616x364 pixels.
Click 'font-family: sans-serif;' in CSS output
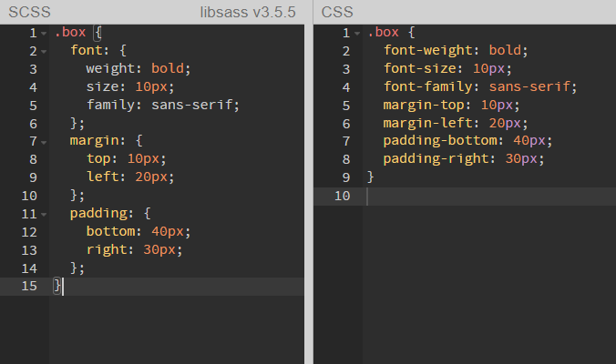tap(480, 86)
